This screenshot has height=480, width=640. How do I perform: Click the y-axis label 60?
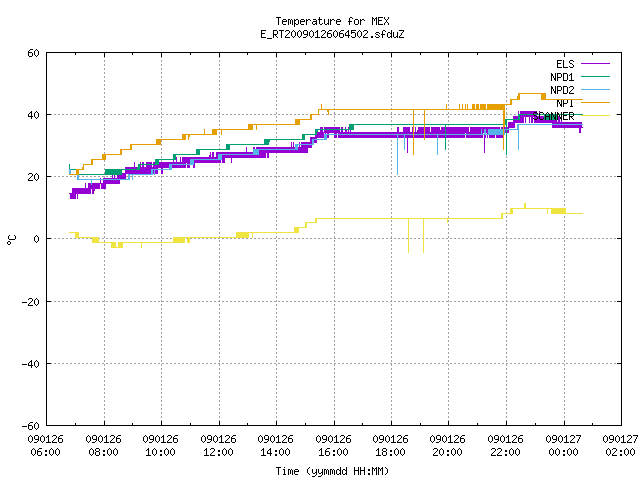pos(33,53)
